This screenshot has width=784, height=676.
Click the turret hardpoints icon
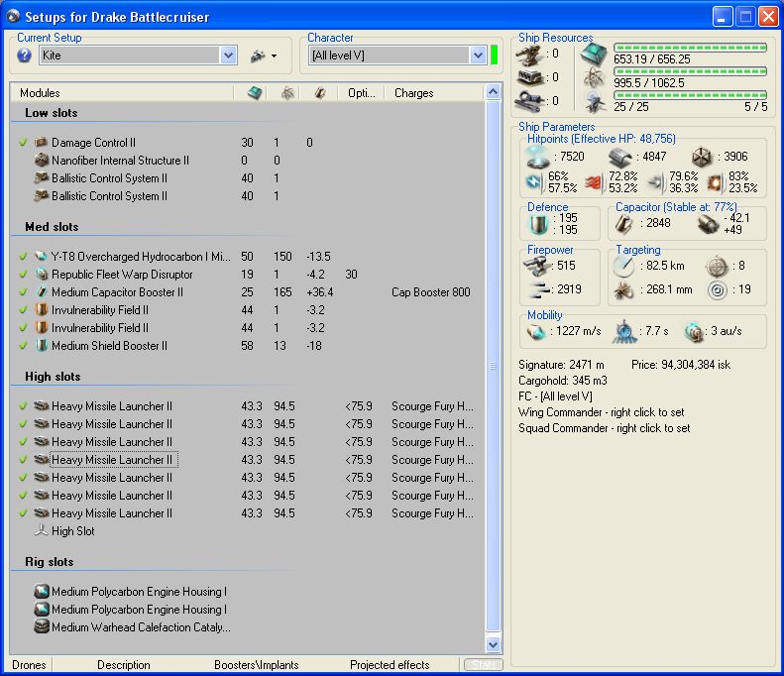coord(529,55)
